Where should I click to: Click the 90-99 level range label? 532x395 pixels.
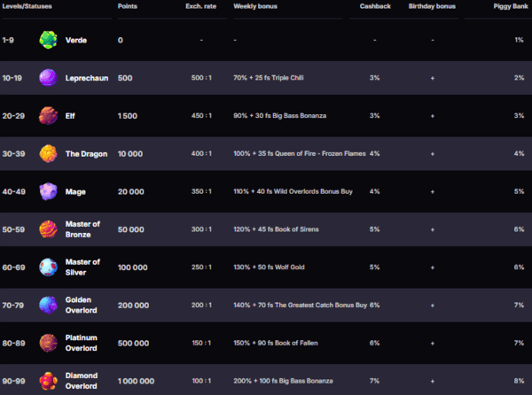13,381
